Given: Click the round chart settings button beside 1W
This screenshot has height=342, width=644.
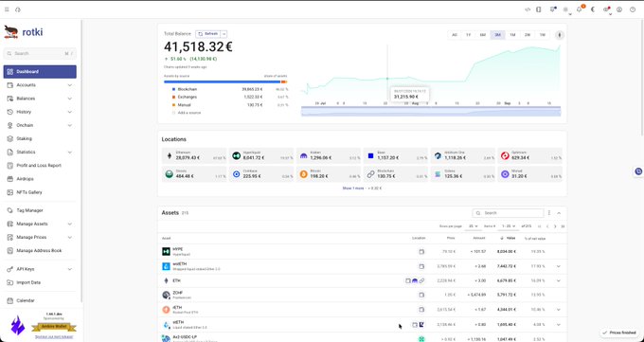Looking at the screenshot, I should 559,35.
